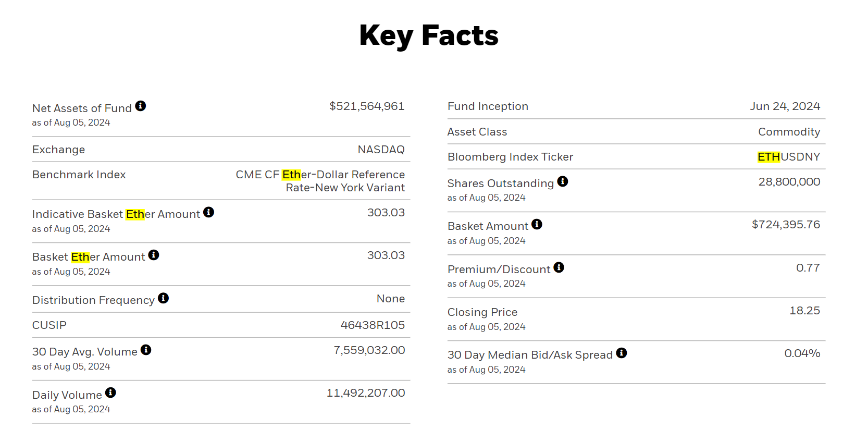Viewport: 868px width, 441px height.
Task: Select the CUSIP value 46438R105
Action: tap(372, 325)
